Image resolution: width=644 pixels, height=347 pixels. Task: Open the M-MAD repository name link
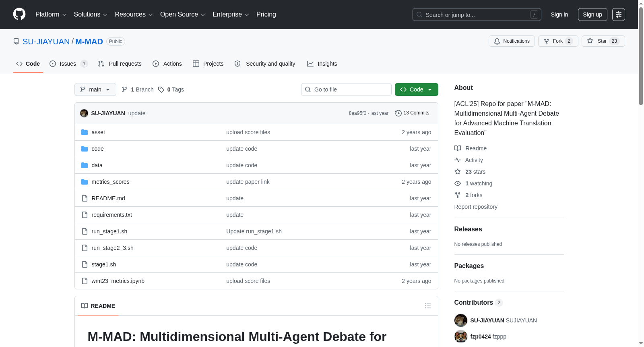pos(89,42)
